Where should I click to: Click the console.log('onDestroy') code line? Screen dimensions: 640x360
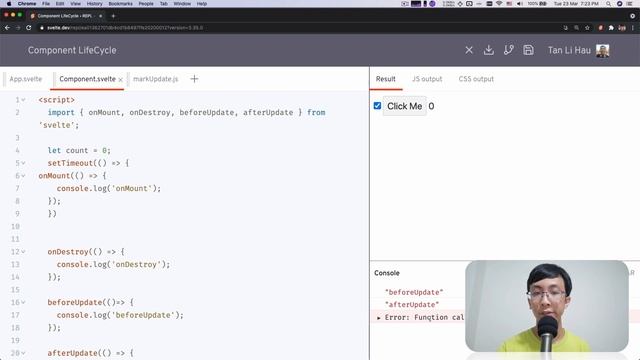point(113,264)
